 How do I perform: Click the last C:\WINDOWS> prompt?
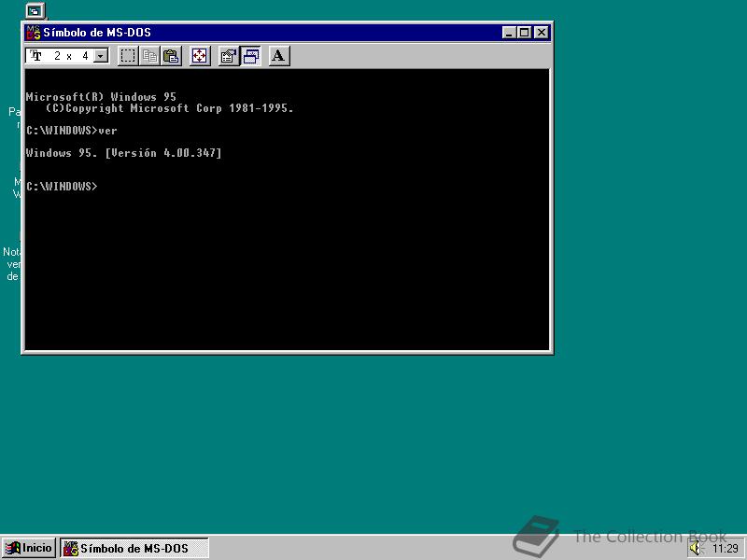point(62,186)
